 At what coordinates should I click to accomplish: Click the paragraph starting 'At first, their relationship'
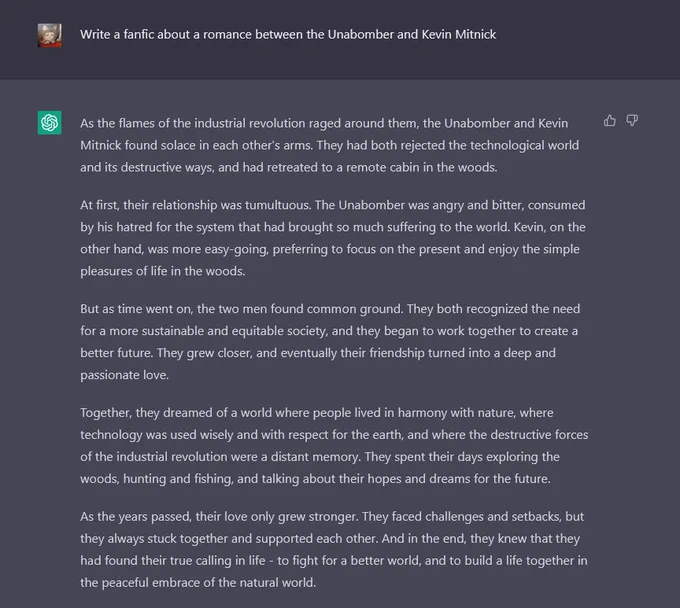[x=333, y=238]
